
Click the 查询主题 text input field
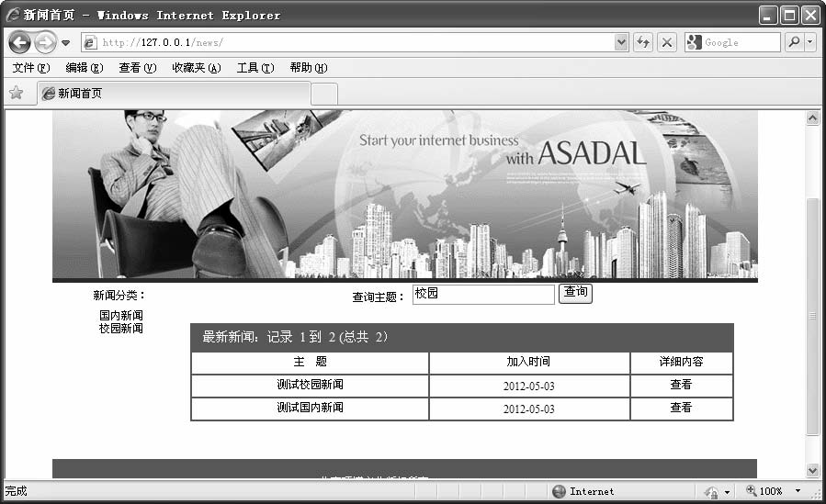pos(483,294)
